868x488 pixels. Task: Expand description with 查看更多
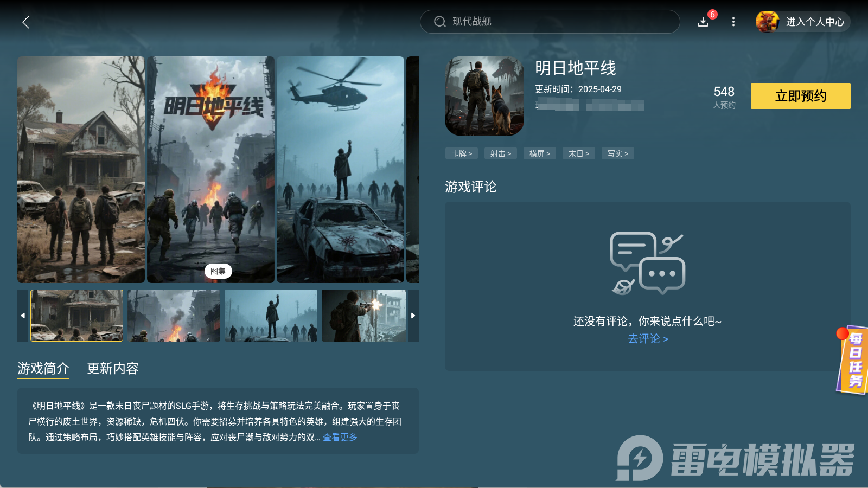pyautogui.click(x=340, y=437)
